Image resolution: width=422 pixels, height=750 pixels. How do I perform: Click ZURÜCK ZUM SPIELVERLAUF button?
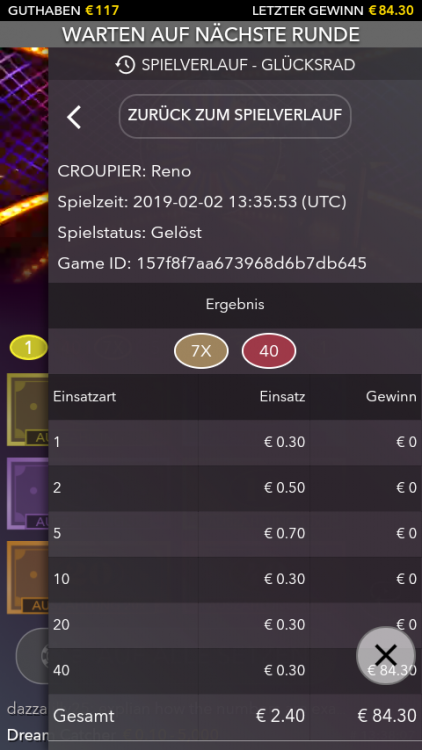click(x=235, y=116)
